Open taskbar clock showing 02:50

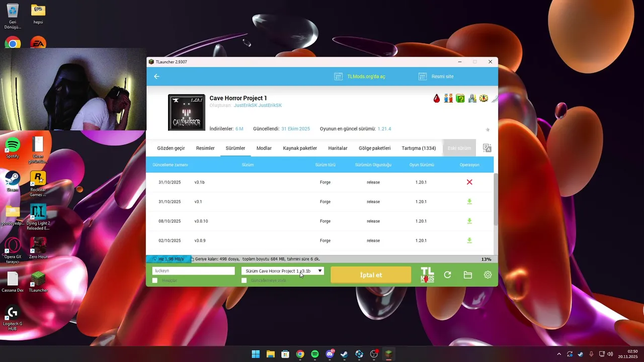628,354
